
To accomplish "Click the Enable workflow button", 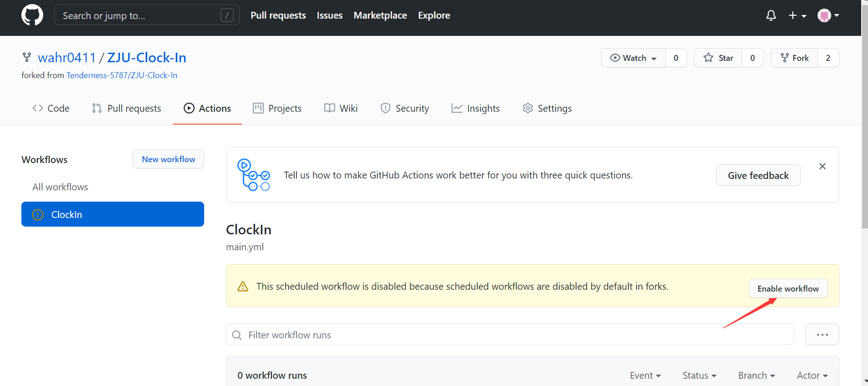I will point(788,289).
